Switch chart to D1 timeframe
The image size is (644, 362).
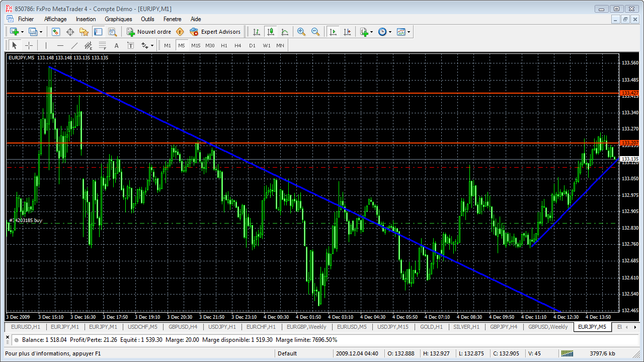pos(252,45)
